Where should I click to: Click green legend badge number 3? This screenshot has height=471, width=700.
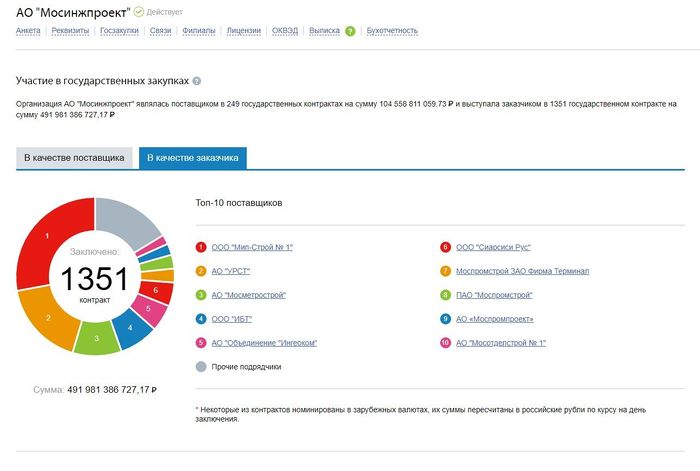(x=201, y=295)
